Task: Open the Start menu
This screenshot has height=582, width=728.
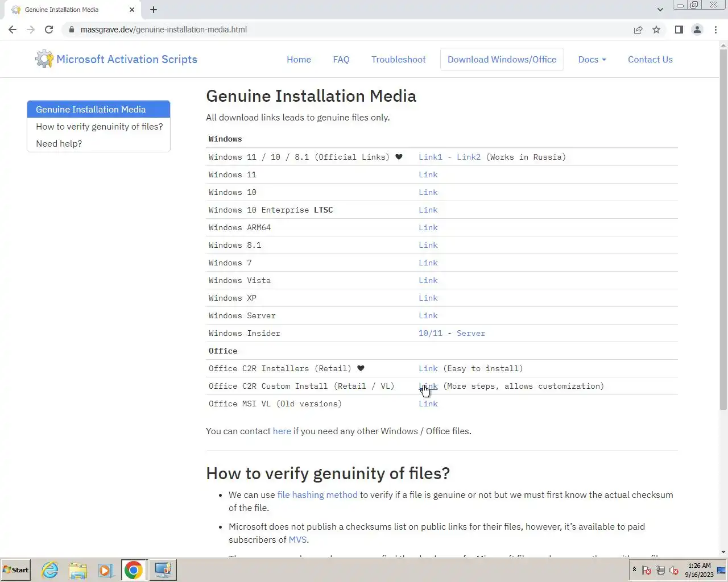Action: point(16,569)
